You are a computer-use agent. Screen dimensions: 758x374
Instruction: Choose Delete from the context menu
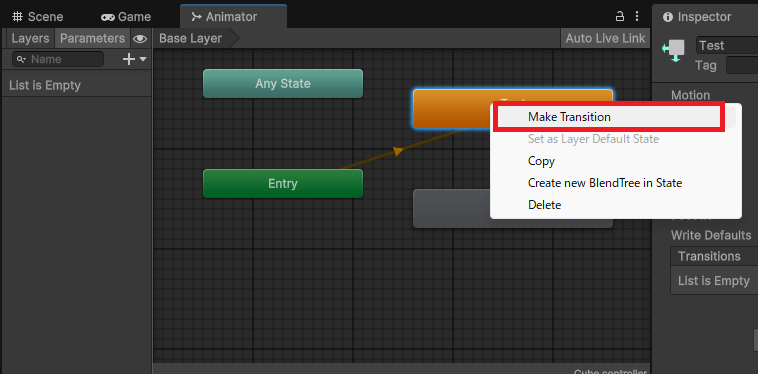pos(544,205)
